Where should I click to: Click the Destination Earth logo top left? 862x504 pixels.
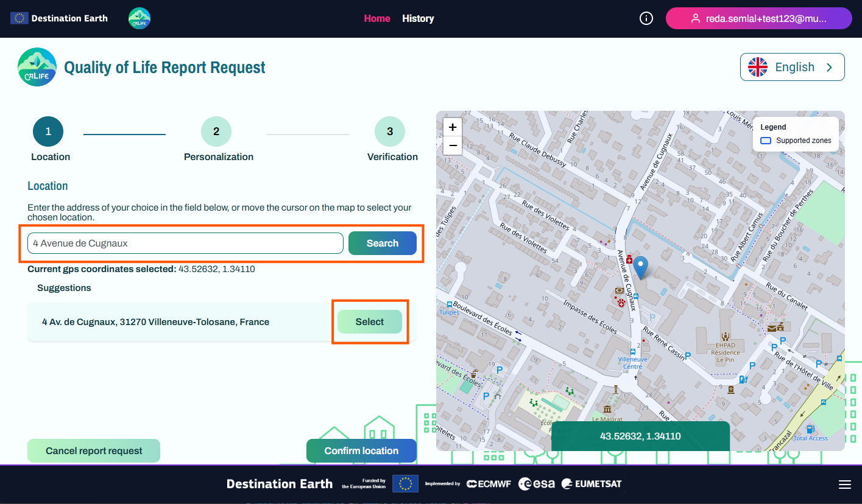[58, 18]
